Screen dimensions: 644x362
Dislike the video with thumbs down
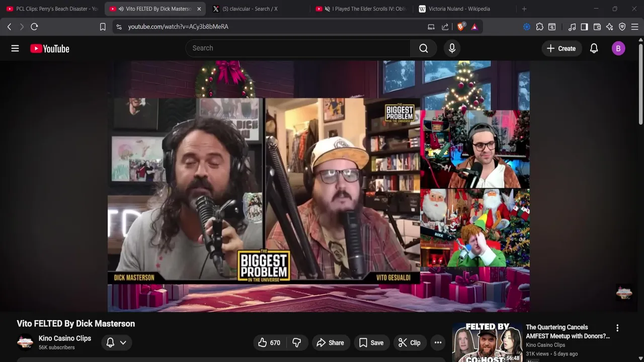click(x=297, y=343)
